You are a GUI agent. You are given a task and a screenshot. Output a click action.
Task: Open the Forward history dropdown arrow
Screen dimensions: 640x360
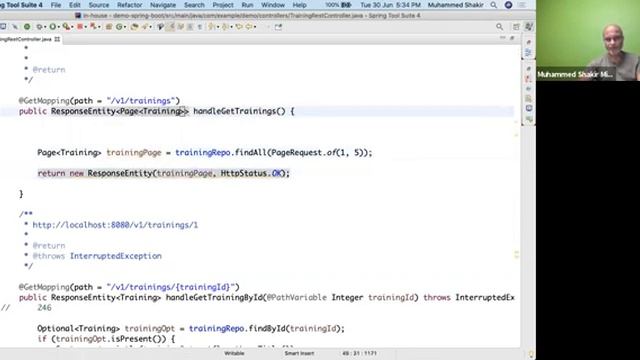255,27
